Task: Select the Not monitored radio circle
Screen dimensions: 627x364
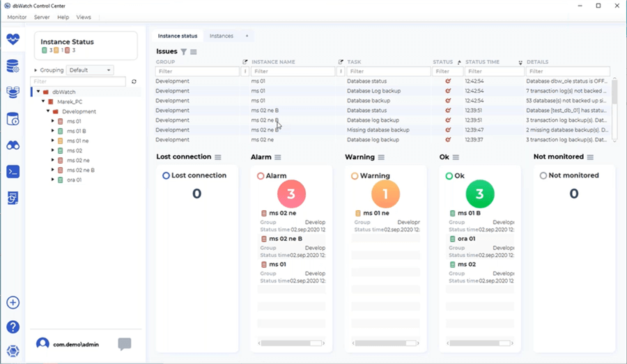Action: 543,175
